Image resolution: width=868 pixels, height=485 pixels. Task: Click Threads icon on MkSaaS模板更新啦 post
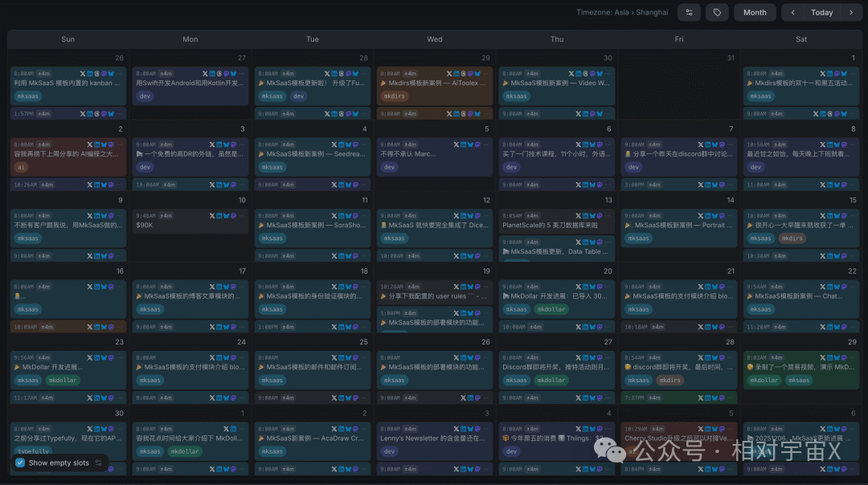click(x=341, y=74)
